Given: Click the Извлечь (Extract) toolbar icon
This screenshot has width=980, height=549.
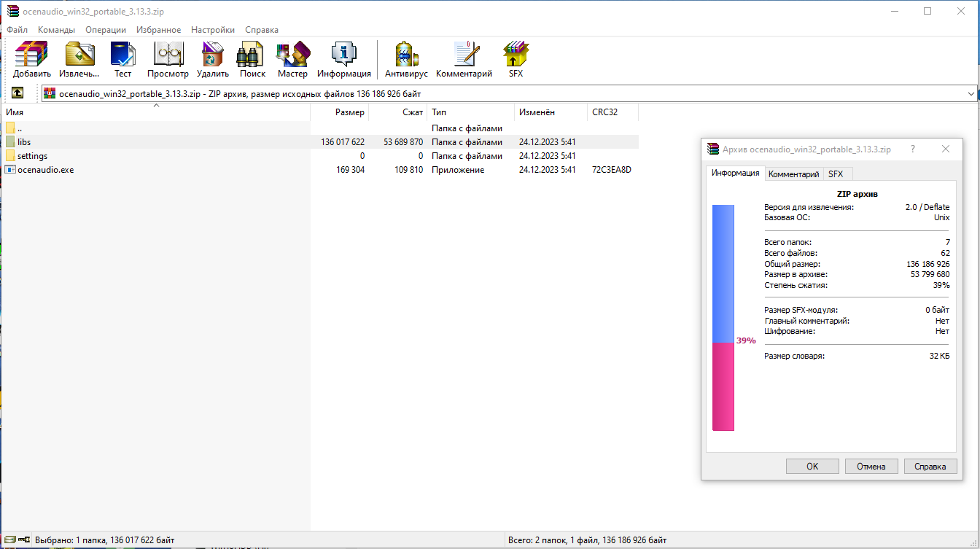Looking at the screenshot, I should click(x=79, y=55).
